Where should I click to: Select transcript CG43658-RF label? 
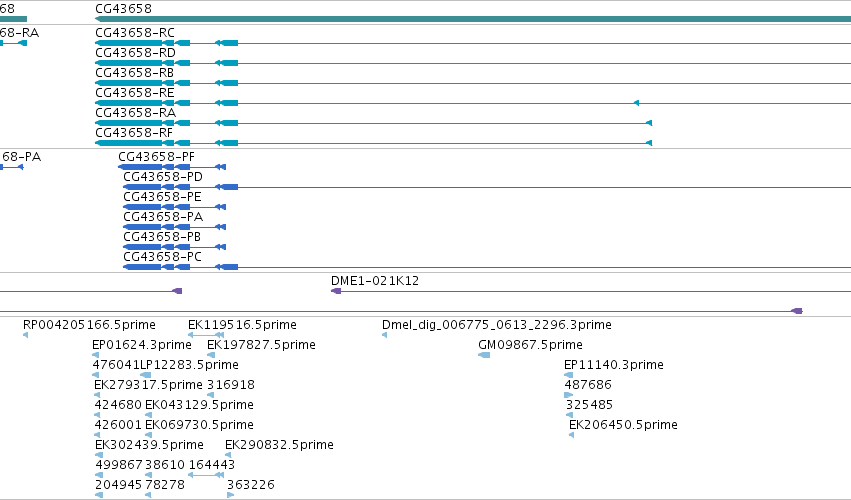click(x=134, y=133)
